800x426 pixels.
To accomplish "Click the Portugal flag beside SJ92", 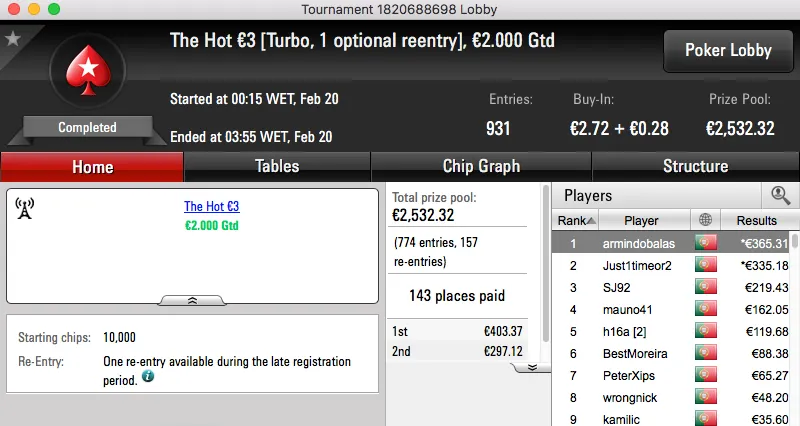I will 706,288.
